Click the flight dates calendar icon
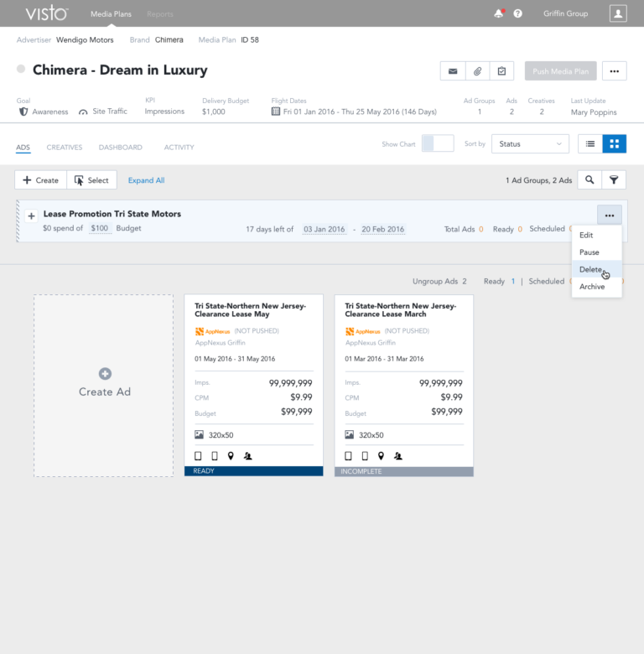Screen dimensions: 644x654 tap(276, 112)
